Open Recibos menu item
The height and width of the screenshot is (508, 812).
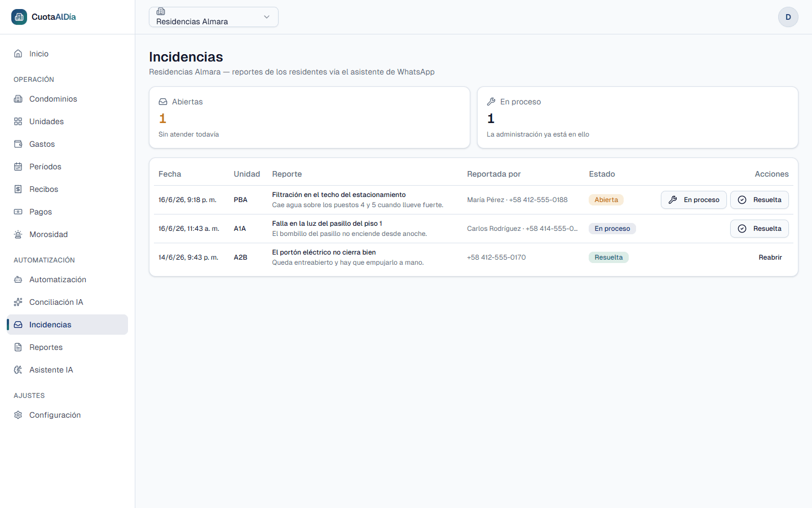(68, 189)
